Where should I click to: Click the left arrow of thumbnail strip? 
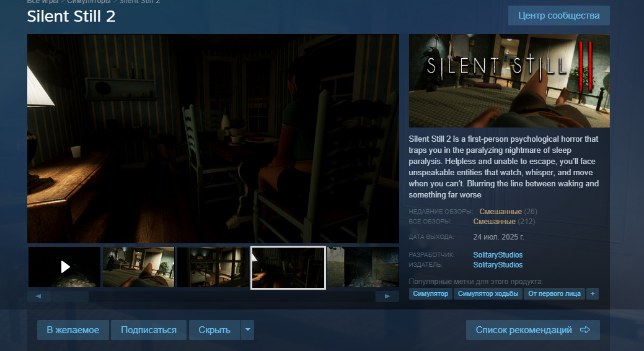pos(38,296)
